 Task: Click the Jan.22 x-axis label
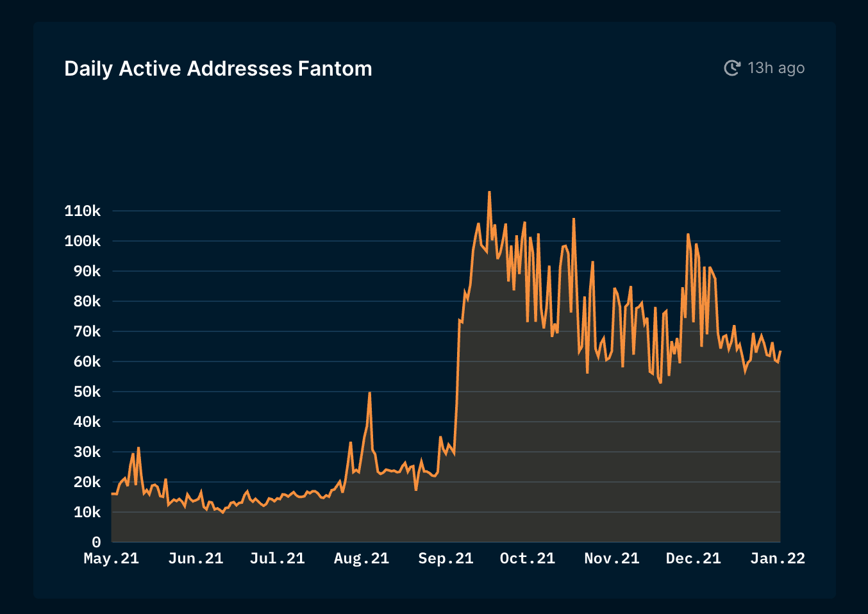[778, 559]
